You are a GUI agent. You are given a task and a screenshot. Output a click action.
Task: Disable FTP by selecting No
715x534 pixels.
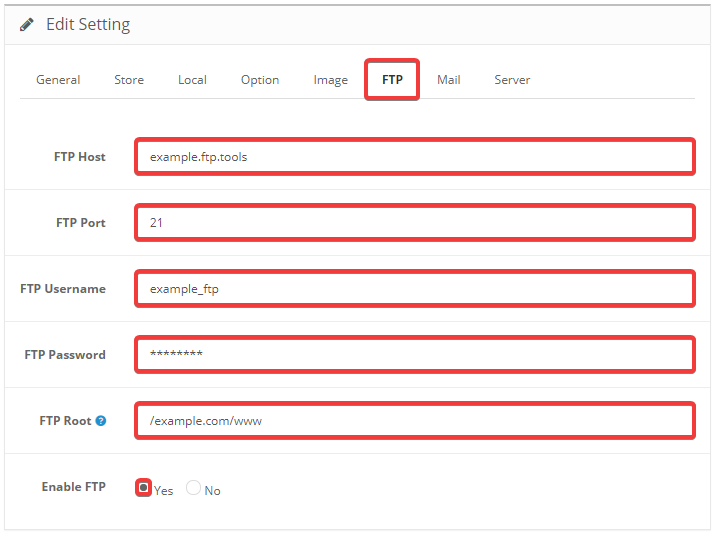(194, 488)
